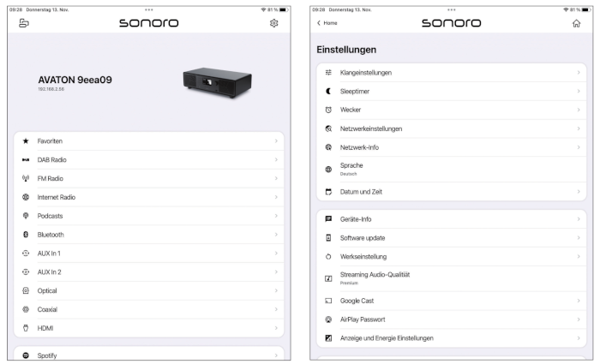Image resolution: width=600 pixels, height=364 pixels.
Task: Tap the AVATON device image
Action: pos(218,83)
